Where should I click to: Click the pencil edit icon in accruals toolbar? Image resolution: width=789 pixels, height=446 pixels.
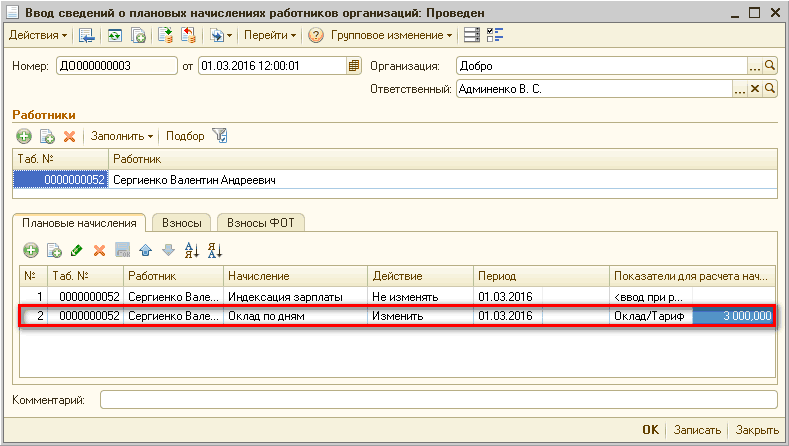[x=77, y=251]
